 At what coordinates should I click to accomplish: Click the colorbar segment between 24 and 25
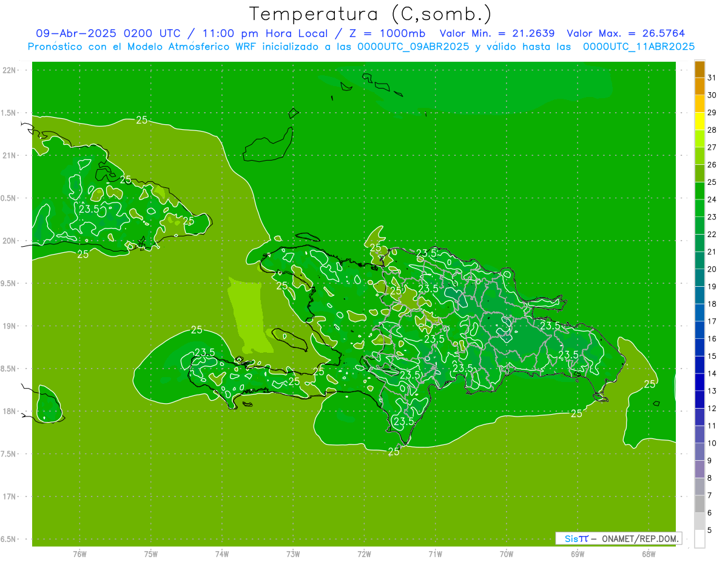(699, 190)
